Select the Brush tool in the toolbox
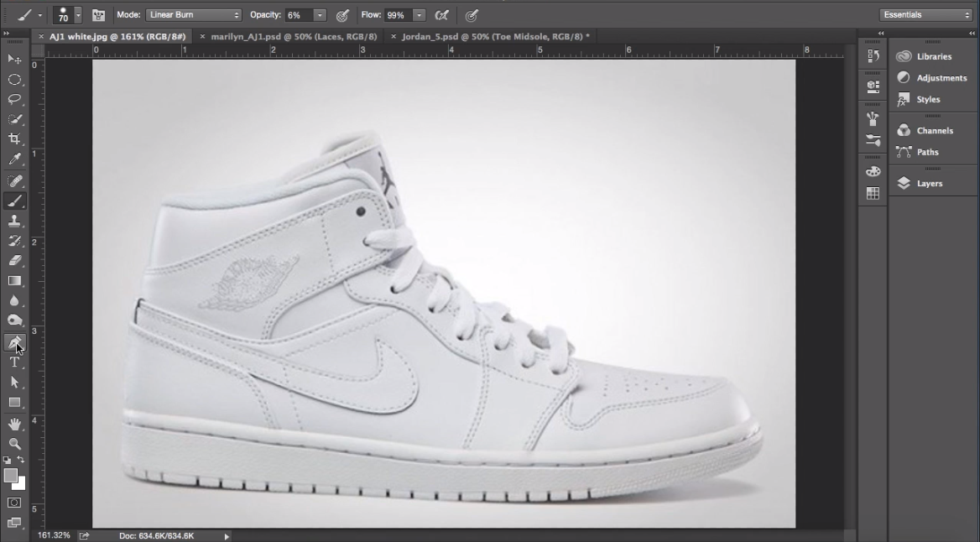Screen dimensions: 980x542 point(14,201)
